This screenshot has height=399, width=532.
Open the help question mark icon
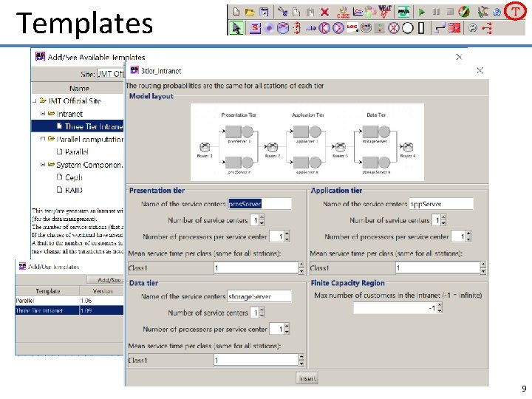coord(497,13)
